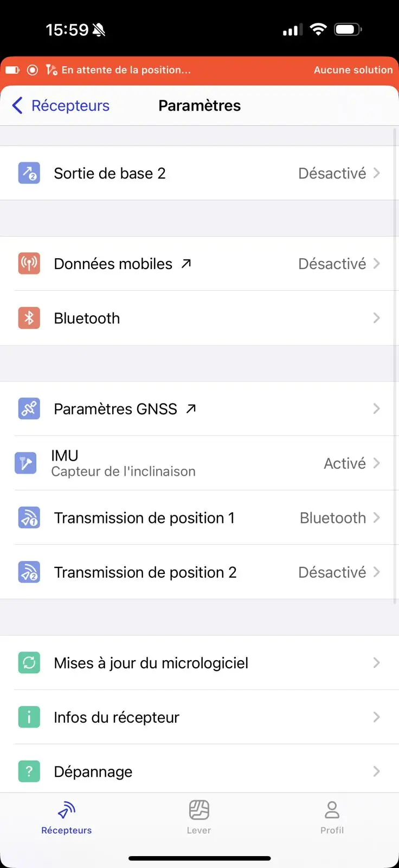This screenshot has width=399, height=868.
Task: Tap the orange position status banner
Action: point(200,70)
